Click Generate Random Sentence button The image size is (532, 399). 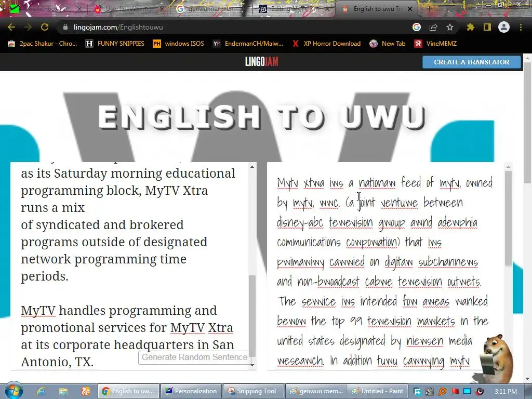point(194,357)
